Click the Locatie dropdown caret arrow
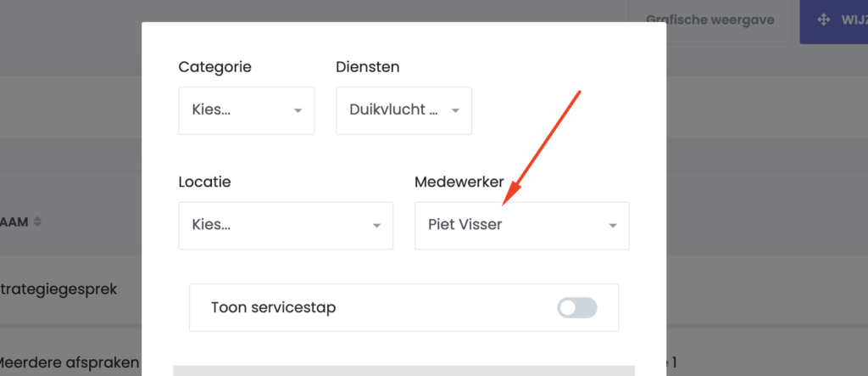The width and height of the screenshot is (868, 376). 376,226
